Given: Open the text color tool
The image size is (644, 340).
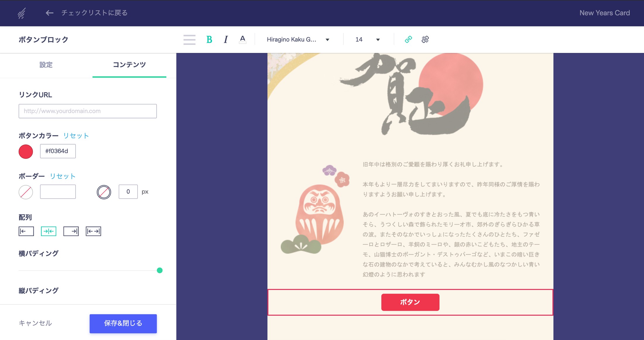Looking at the screenshot, I should pyautogui.click(x=242, y=40).
